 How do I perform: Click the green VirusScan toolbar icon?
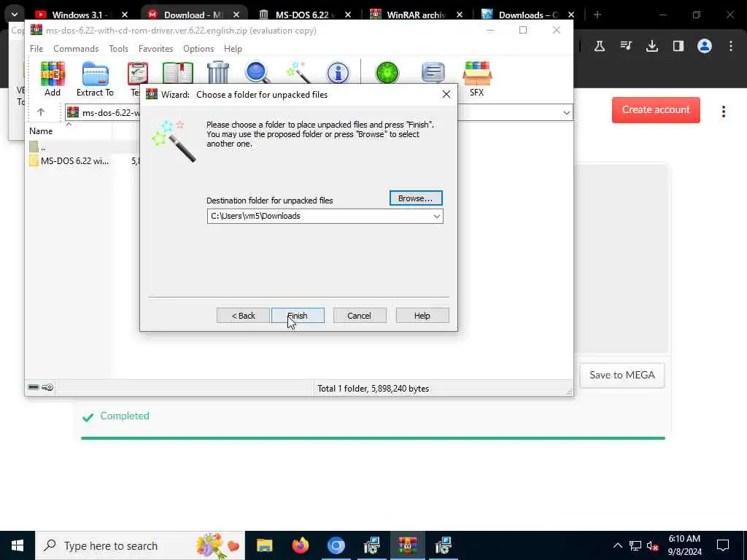click(x=387, y=74)
